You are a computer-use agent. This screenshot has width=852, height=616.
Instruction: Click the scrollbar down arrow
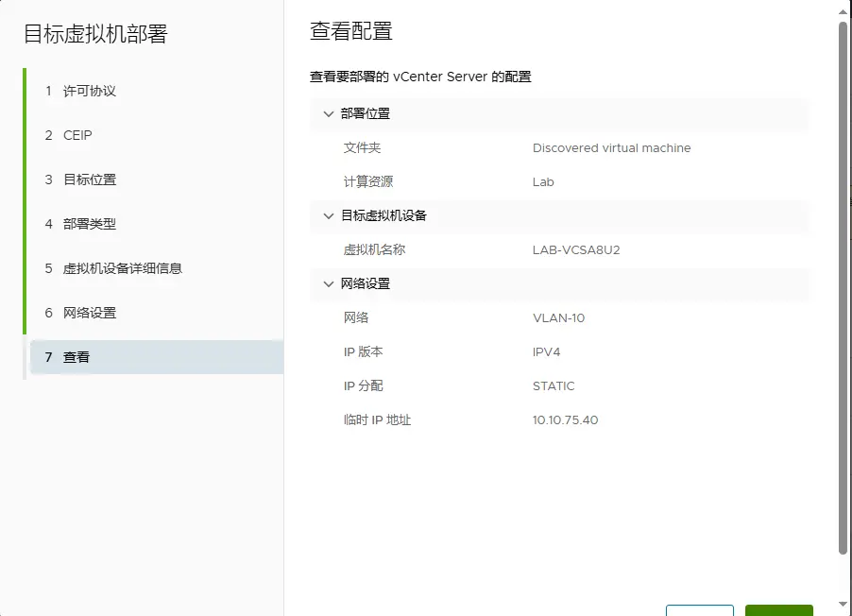point(843,605)
